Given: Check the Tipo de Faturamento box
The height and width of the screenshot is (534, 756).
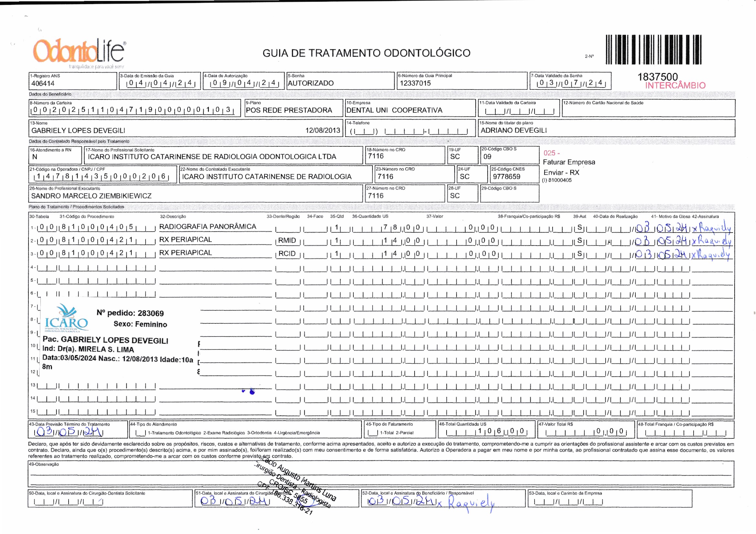Looking at the screenshot, I should (373, 433).
